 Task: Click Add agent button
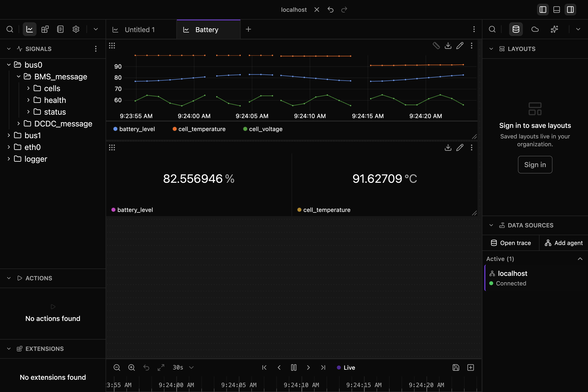coord(564,243)
